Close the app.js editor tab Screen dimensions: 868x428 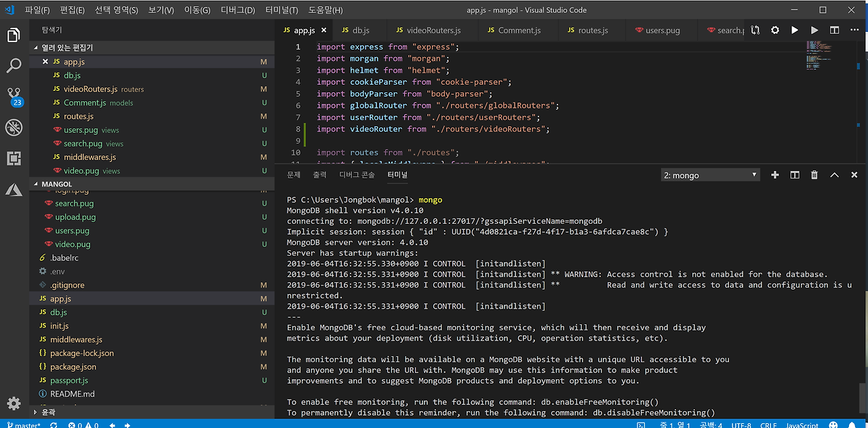click(x=323, y=31)
